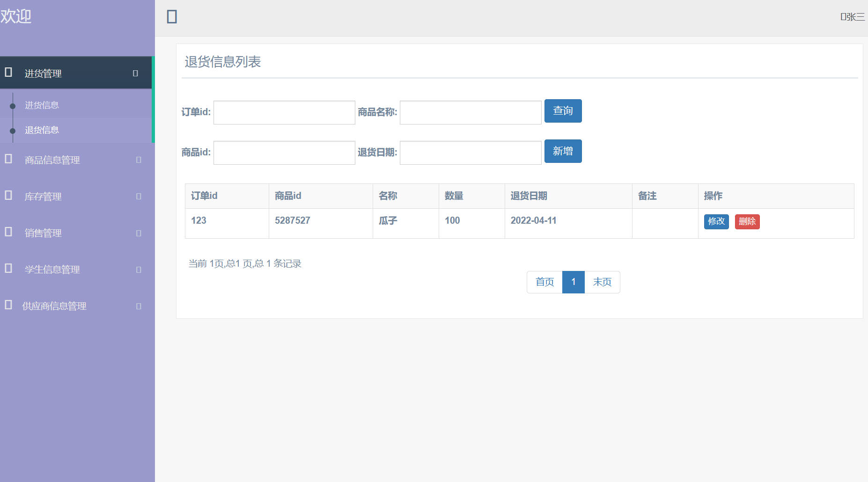Click the 库存管理 sidebar icon
This screenshot has height=482, width=868.
click(7, 196)
